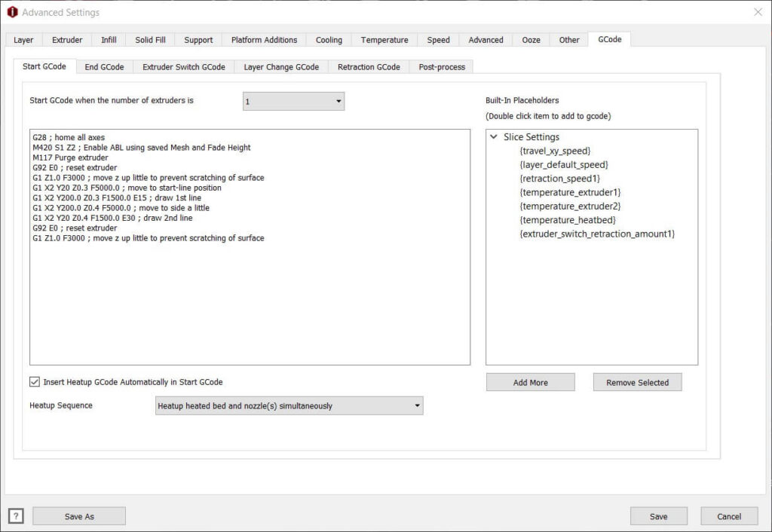Select the {temperature_extruder2} placeholder
The height and width of the screenshot is (532, 772).
[x=570, y=206]
